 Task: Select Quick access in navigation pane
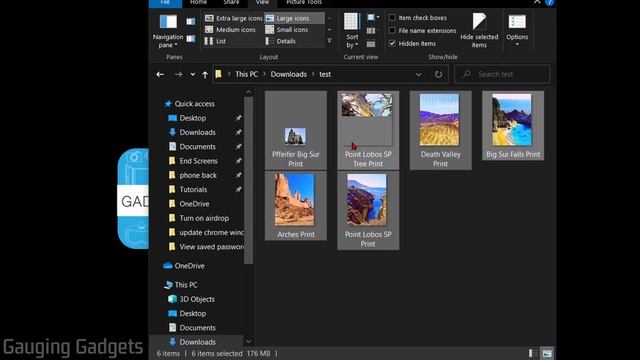(194, 104)
